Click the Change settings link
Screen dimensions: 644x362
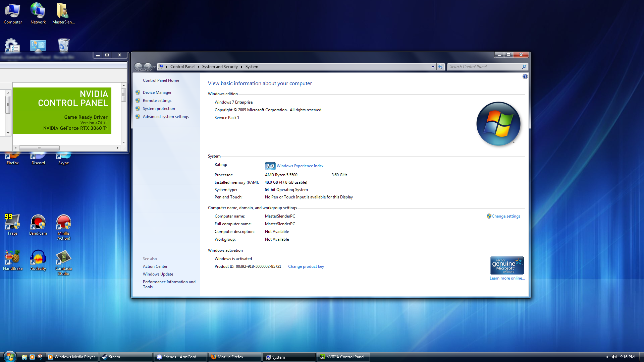point(506,216)
